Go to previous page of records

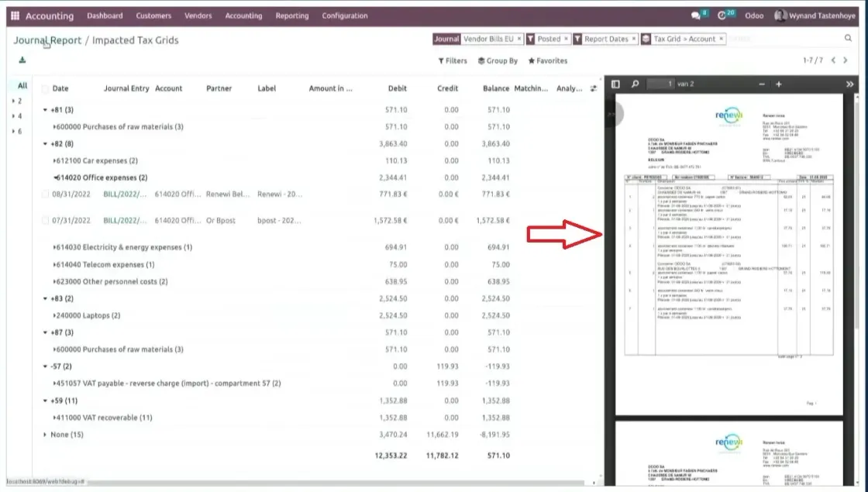pos(833,60)
